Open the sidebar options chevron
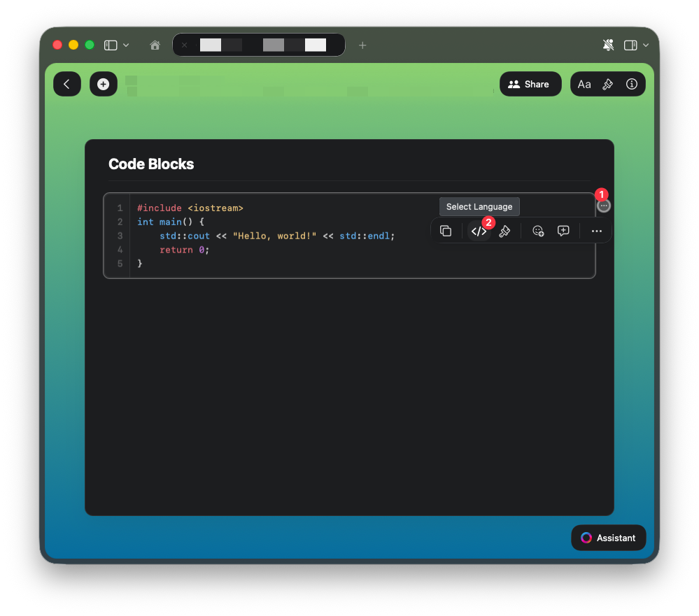Viewport: 699px width, 616px height. 125,45
